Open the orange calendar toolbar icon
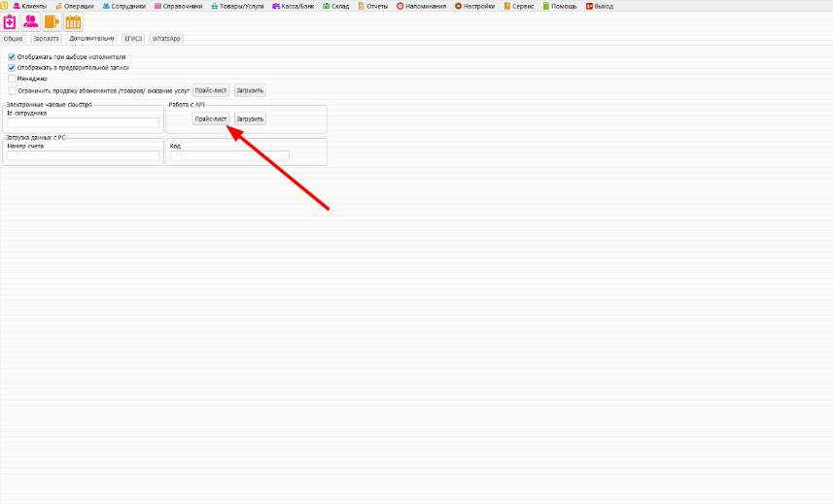Screen dimensions: 833x504 point(73,22)
